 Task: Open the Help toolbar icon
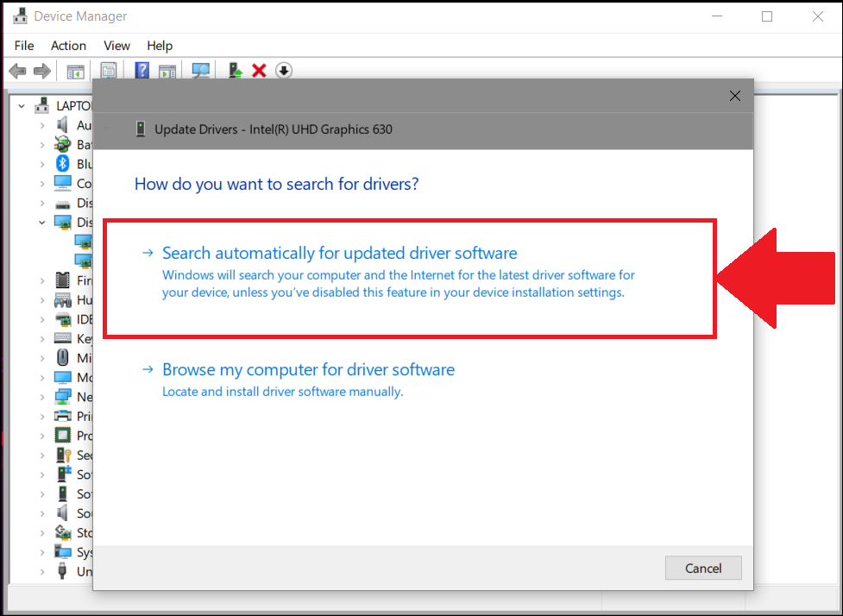tap(141, 70)
